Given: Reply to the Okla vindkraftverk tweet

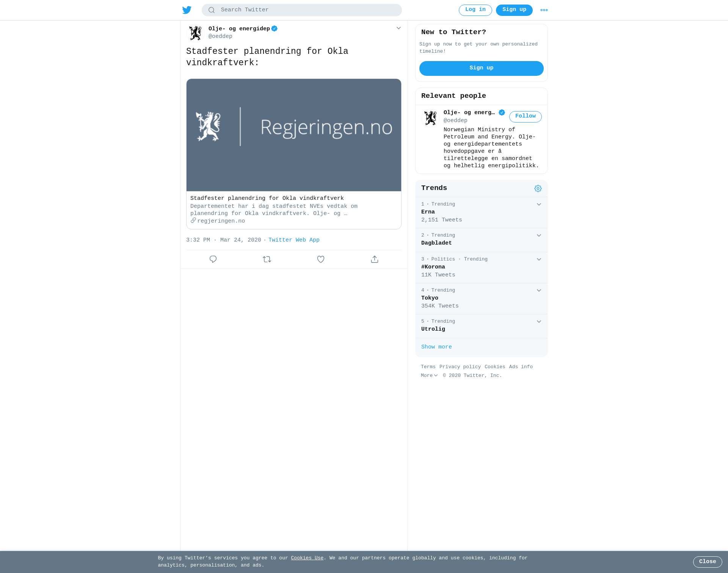Looking at the screenshot, I should point(213,259).
